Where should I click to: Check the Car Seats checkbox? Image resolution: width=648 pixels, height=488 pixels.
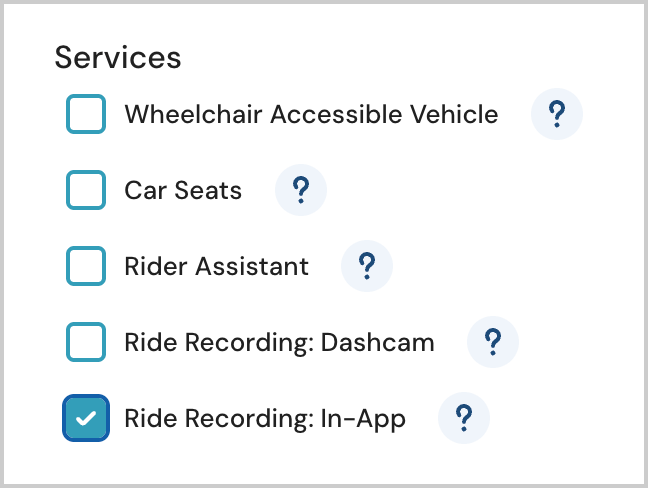point(86,190)
